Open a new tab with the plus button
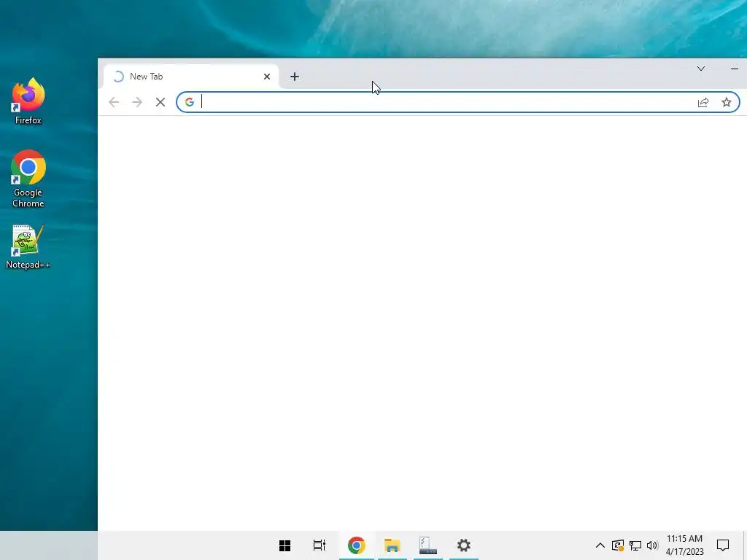The image size is (747, 560). point(295,76)
